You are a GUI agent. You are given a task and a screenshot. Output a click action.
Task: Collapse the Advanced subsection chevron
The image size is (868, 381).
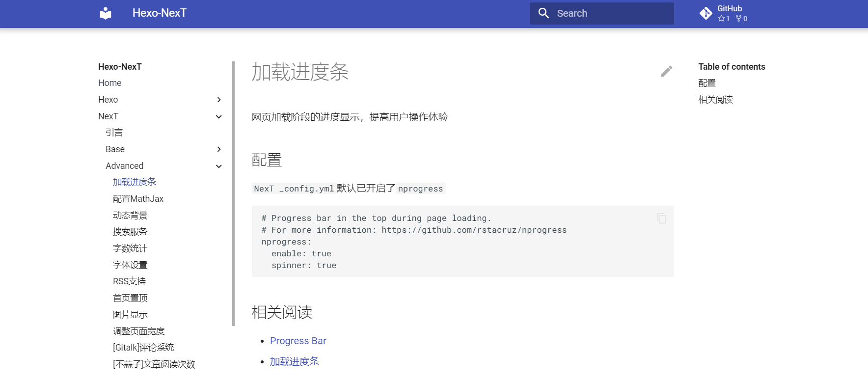click(x=219, y=166)
